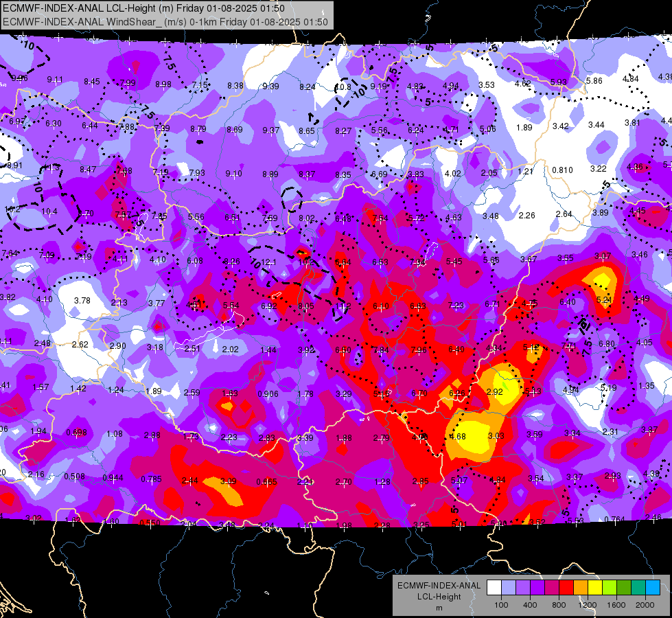Click the wind shear value 2.26
The image size is (672, 618).
526,216
